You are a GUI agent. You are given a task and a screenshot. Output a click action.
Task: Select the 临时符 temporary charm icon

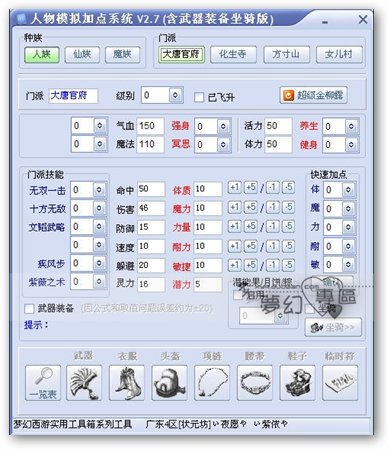340,383
